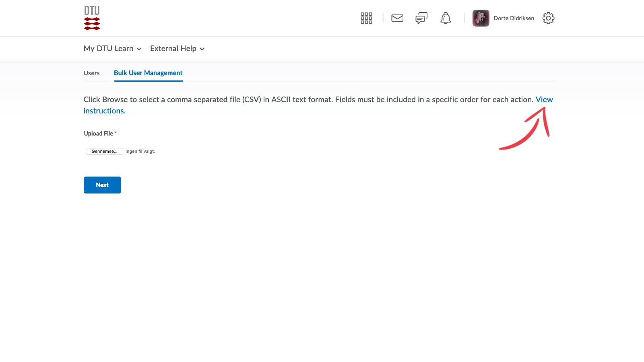This screenshot has width=644, height=362.
Task: Click the chevron beside My DTU Learn
Action: click(139, 49)
